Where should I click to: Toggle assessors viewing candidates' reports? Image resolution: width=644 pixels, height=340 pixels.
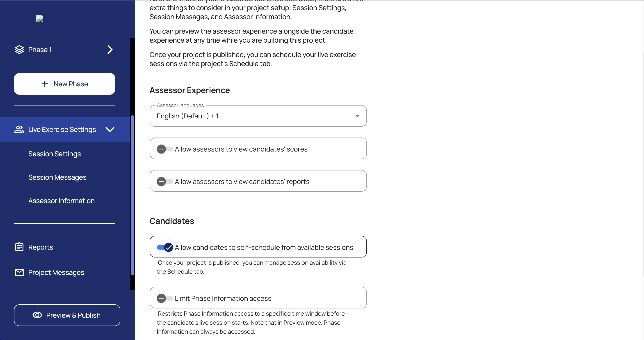164,181
